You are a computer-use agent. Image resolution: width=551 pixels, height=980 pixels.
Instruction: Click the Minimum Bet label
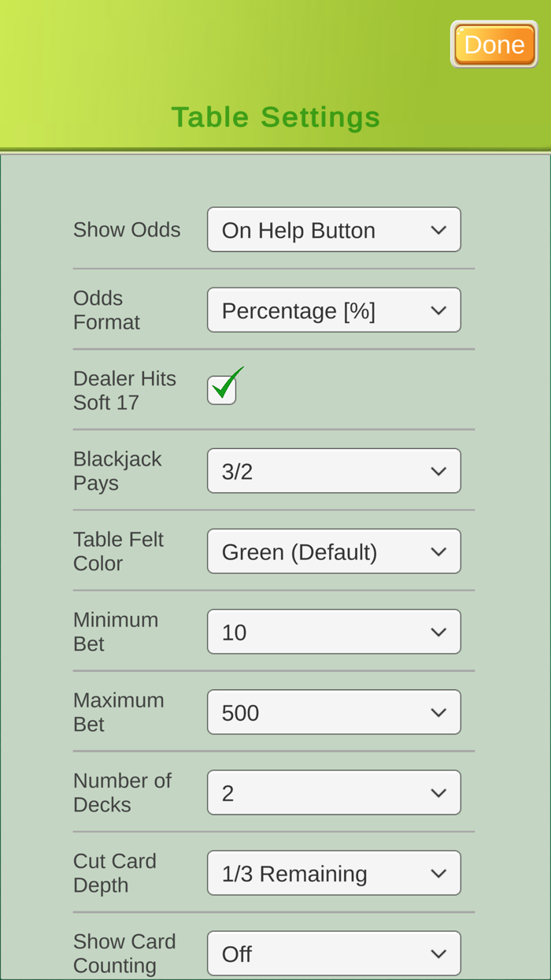click(x=116, y=631)
